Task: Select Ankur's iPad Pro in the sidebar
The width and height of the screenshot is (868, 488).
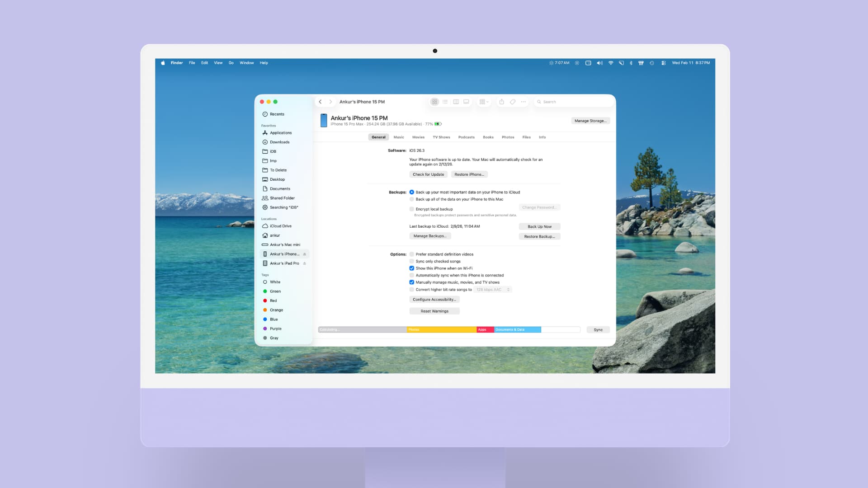Action: coord(284,263)
